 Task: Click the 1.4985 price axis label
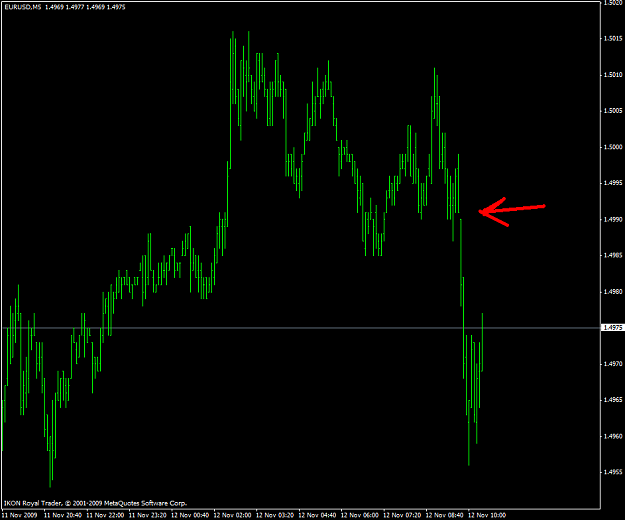(613, 255)
